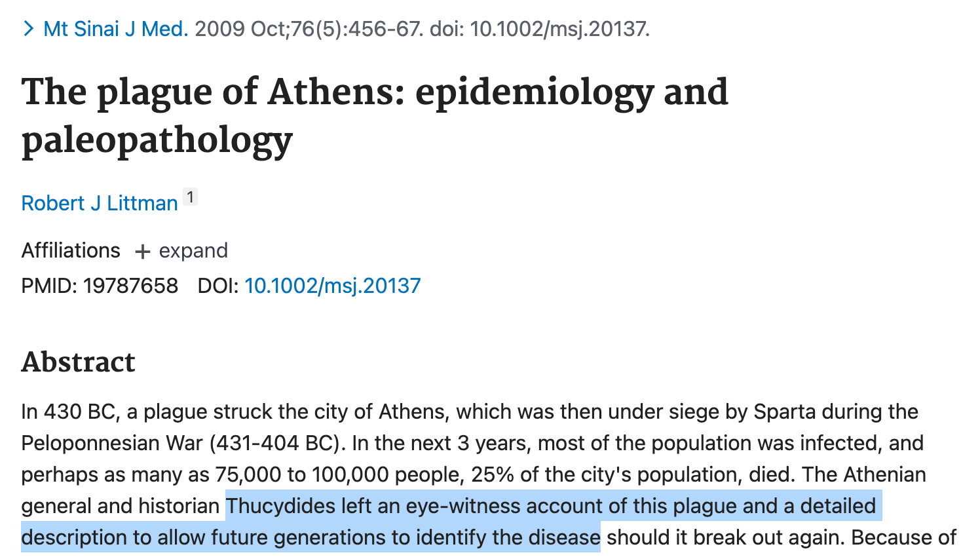980x557 pixels.
Task: Click the PMID number 19787658
Action: [130, 286]
